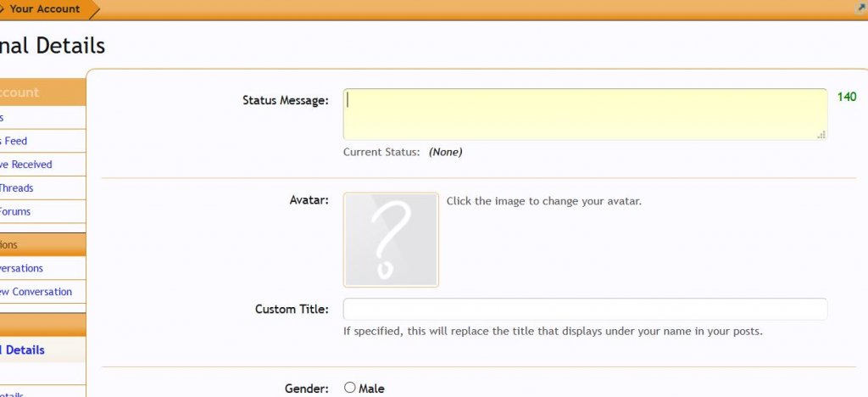868x397 pixels.
Task: Open the Your Account breadcrumb
Action: tap(44, 9)
